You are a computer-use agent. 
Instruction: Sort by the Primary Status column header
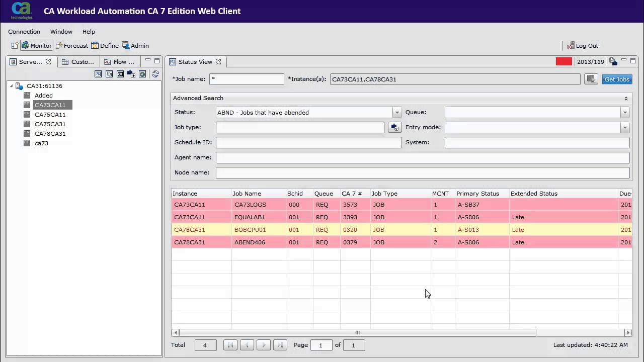(482, 194)
